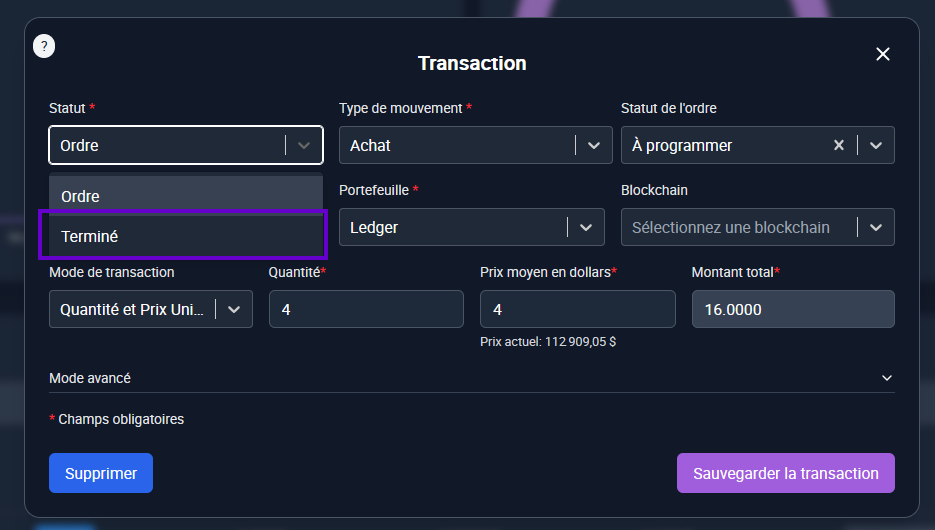Click the Mode avancé label
The width and height of the screenshot is (935, 530).
(90, 378)
